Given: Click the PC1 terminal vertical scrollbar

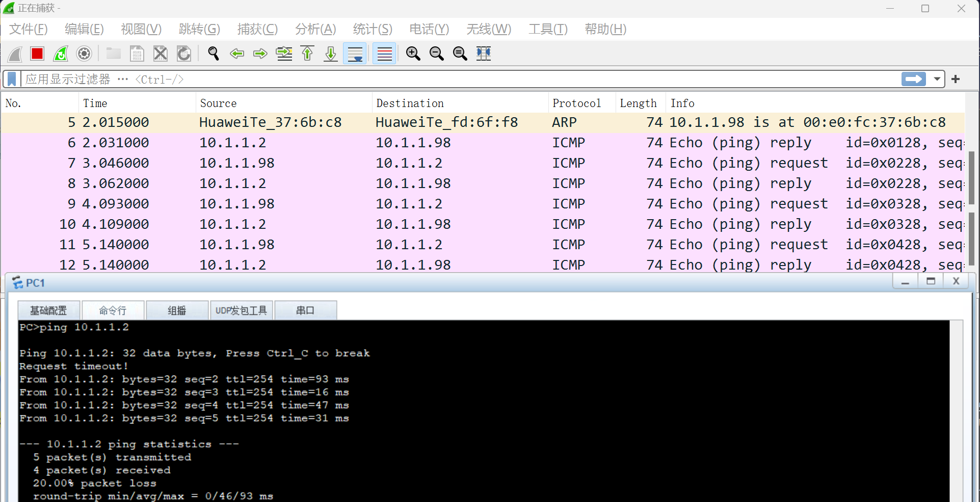Looking at the screenshot, I should click(x=957, y=411).
